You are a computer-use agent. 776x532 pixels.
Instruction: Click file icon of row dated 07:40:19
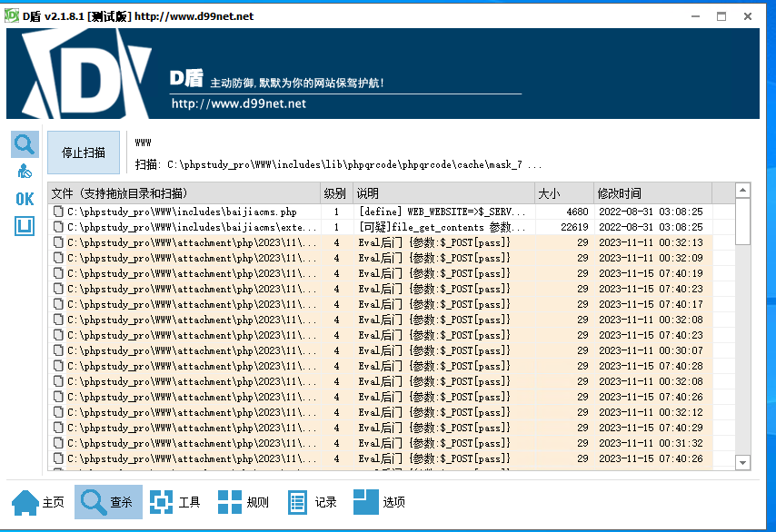[x=58, y=273]
